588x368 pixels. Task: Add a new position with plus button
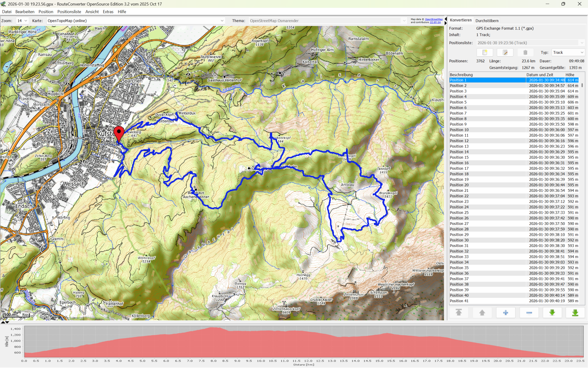[x=505, y=312]
